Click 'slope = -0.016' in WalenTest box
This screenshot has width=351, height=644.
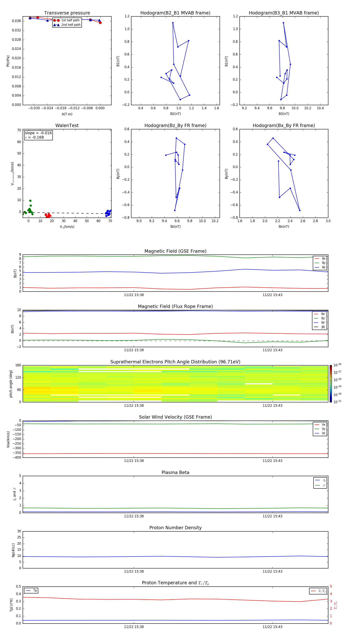(x=38, y=133)
